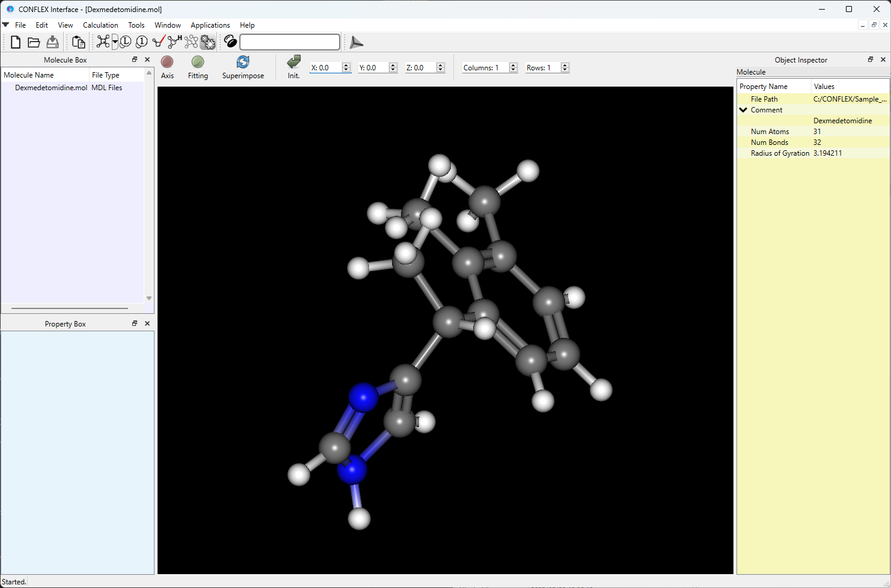
Task: Open the Applications menu
Action: point(210,25)
